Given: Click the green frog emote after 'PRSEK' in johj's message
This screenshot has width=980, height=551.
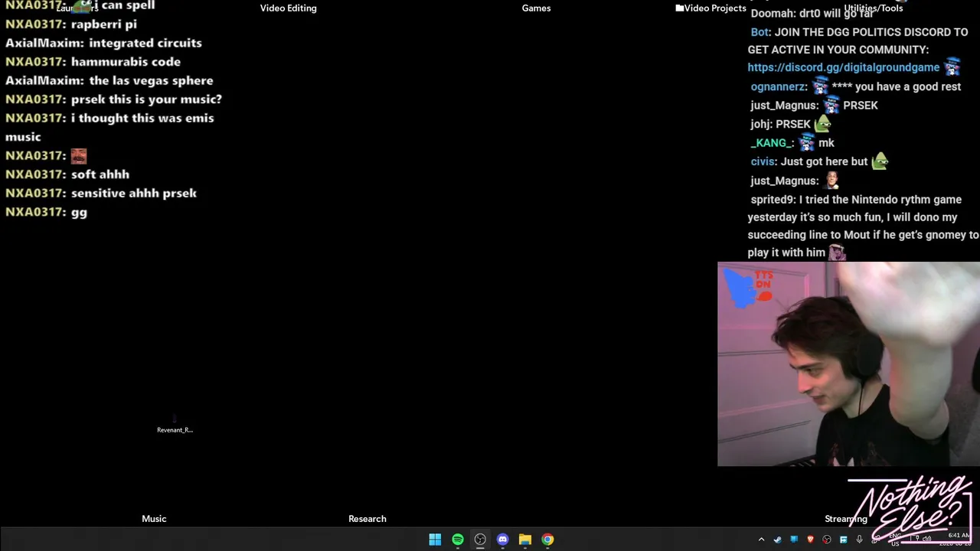Looking at the screenshot, I should (x=822, y=123).
